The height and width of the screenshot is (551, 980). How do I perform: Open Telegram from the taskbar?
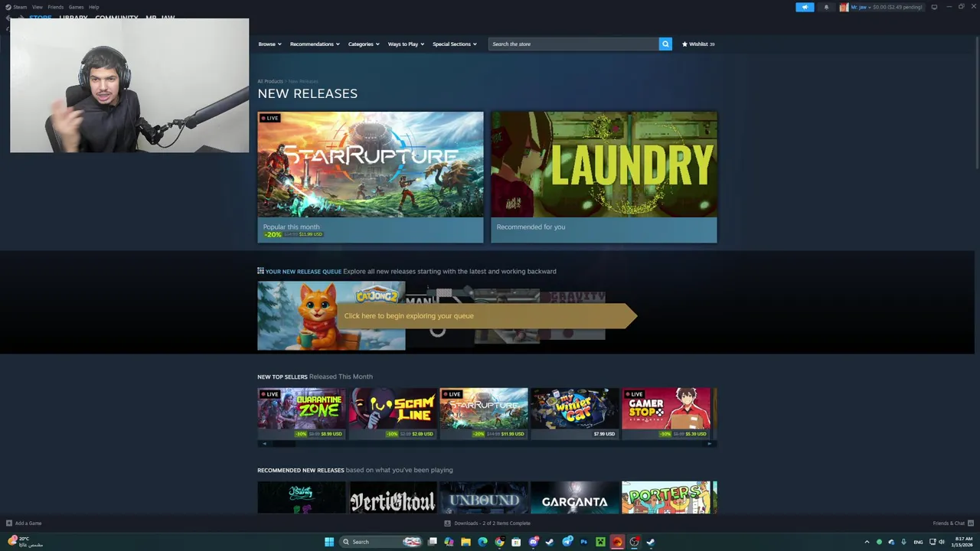pyautogui.click(x=567, y=542)
